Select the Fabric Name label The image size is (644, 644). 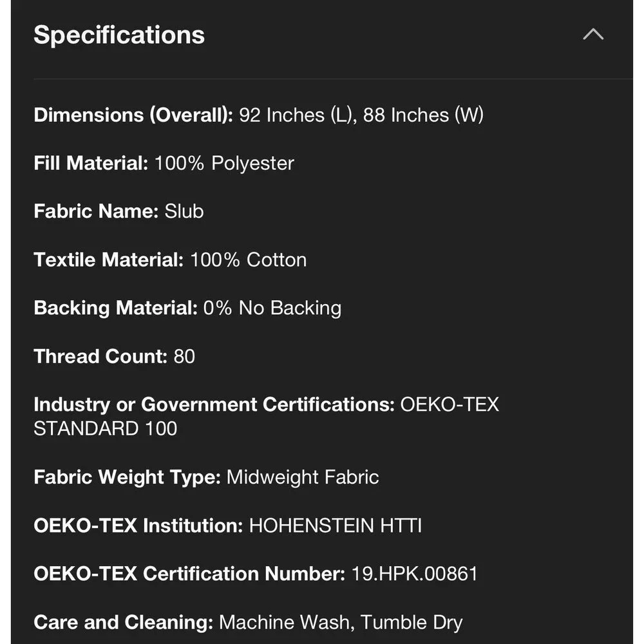point(96,211)
